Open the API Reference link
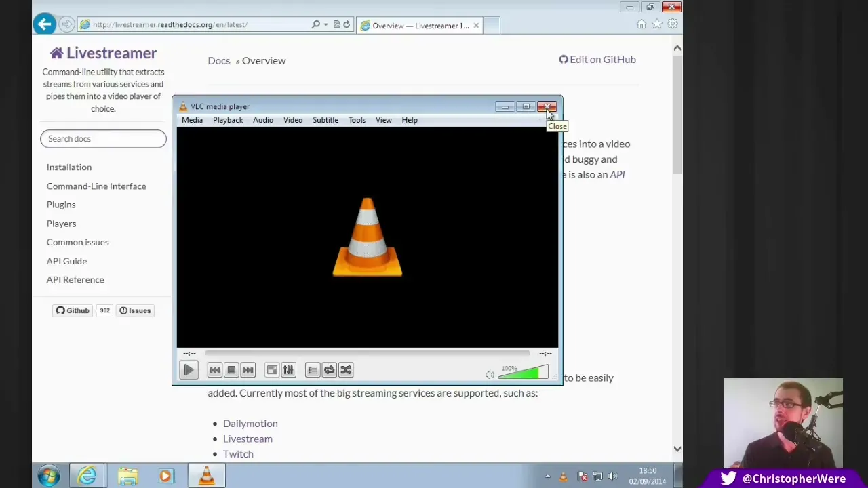This screenshot has height=488, width=868. 75,279
